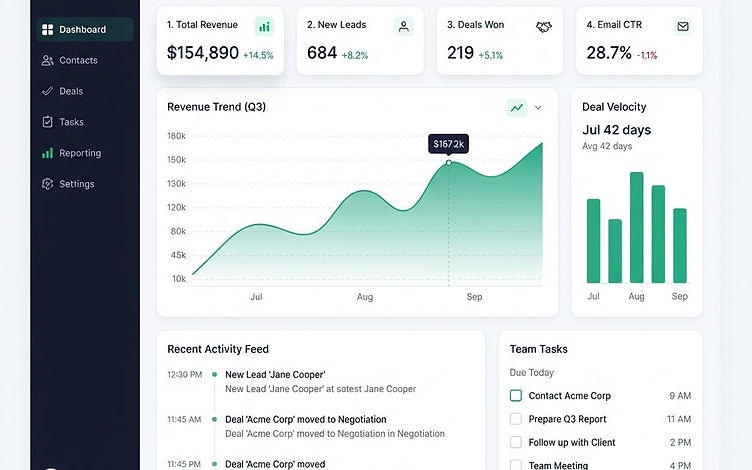Click the first Deal Velocity bar above Jul
Screen dimensions: 752x470
(593, 241)
